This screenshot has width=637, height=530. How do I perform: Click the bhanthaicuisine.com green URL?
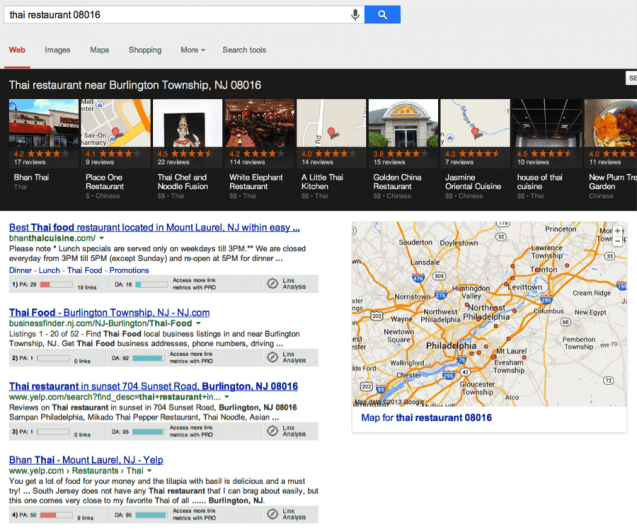pos(52,238)
